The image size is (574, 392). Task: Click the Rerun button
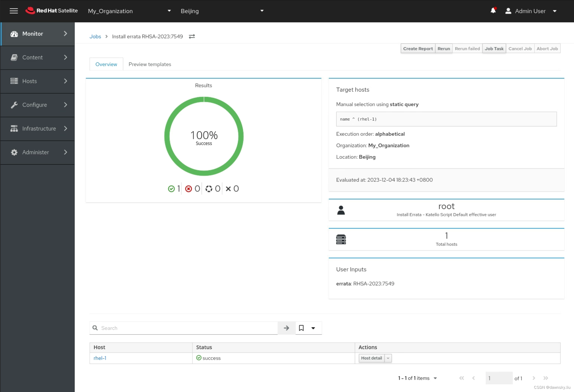click(444, 48)
